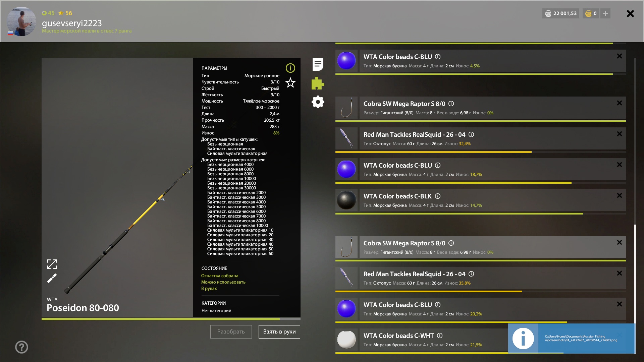Viewport: 644px width, 362px height.
Task: Click rod title Poseidon 80-080
Action: click(x=83, y=308)
